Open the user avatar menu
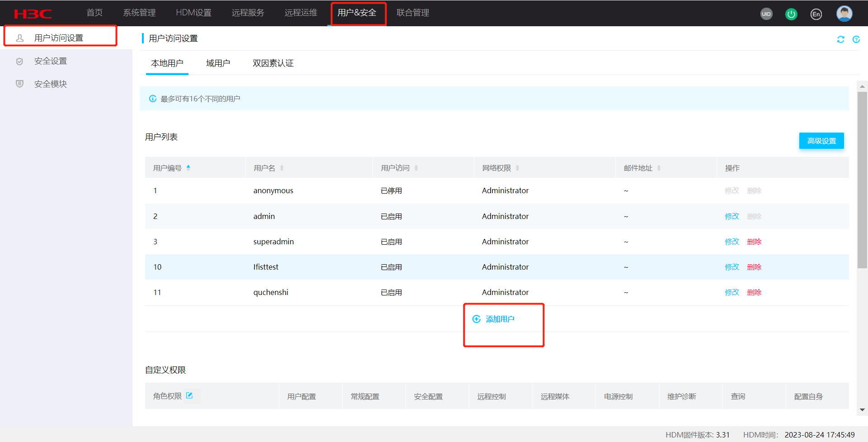 pyautogui.click(x=844, y=14)
